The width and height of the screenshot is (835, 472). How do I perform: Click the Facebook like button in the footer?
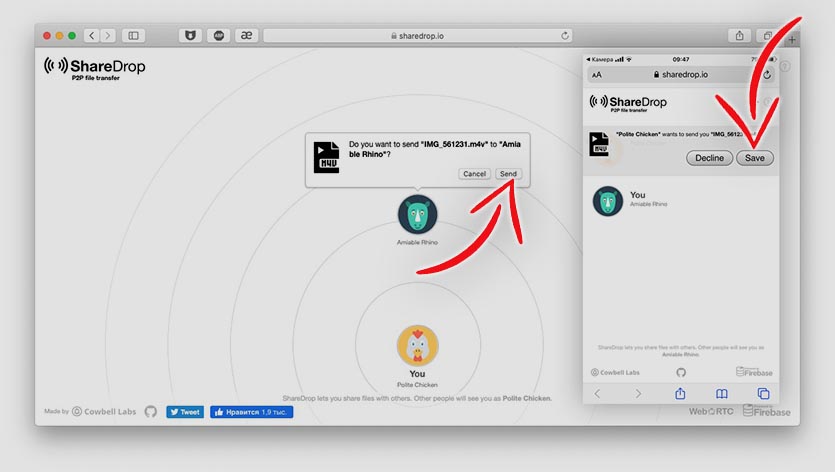[251, 412]
